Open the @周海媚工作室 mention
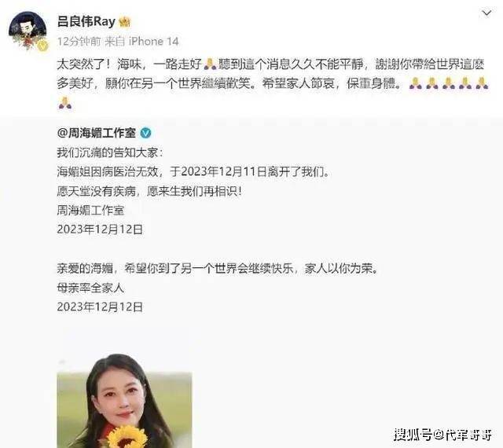 (97, 133)
